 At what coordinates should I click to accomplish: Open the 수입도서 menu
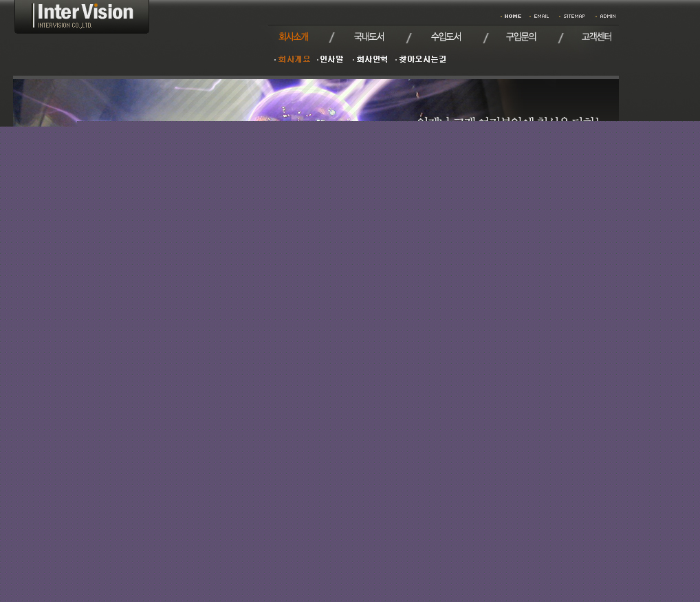coord(446,37)
